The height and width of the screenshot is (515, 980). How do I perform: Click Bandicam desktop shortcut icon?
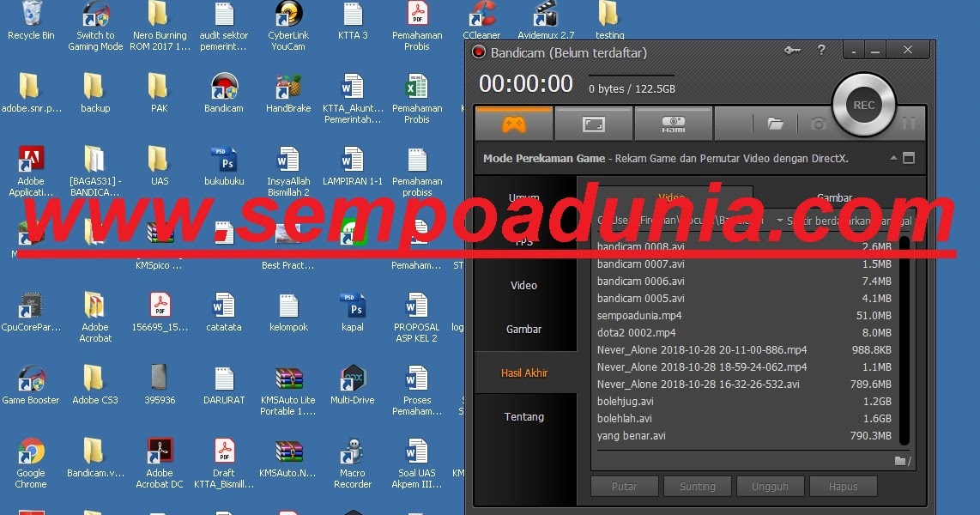click(x=224, y=93)
